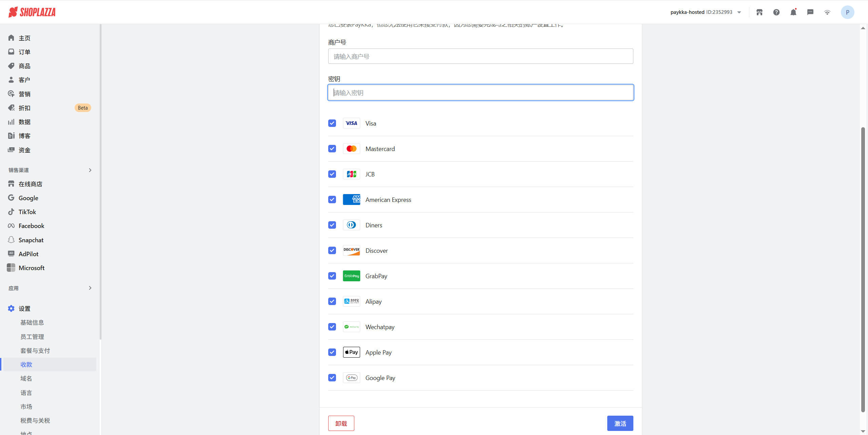Go to 域名 settings submenu
The height and width of the screenshot is (435, 868).
pos(26,378)
